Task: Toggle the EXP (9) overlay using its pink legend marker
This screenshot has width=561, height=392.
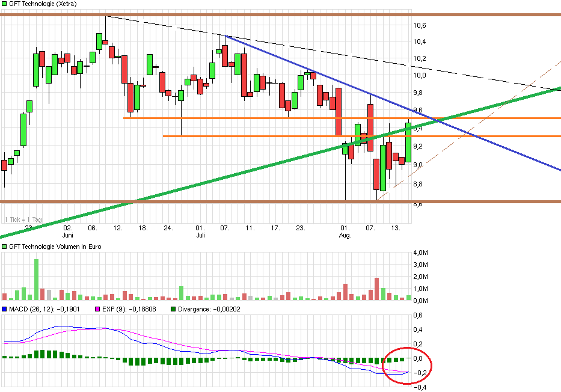Action: [96, 309]
